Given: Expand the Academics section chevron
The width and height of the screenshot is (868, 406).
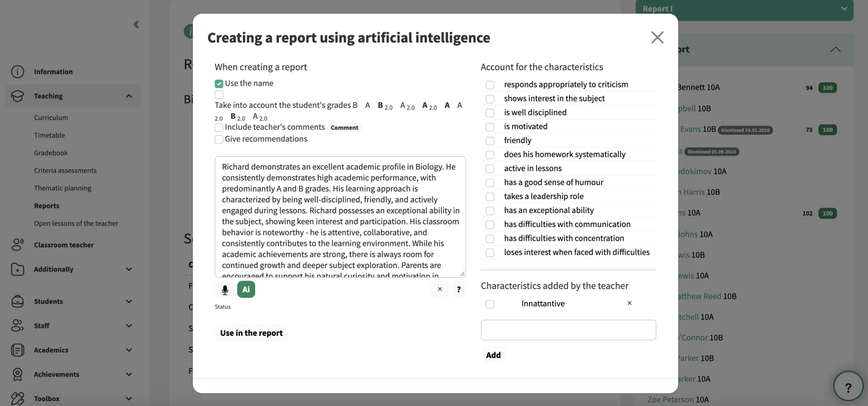Looking at the screenshot, I should point(129,350).
